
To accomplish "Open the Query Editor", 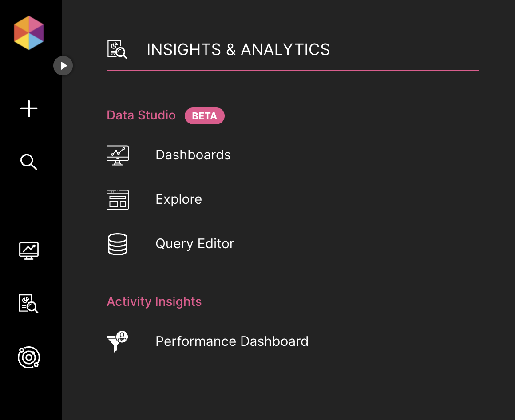I will [195, 244].
